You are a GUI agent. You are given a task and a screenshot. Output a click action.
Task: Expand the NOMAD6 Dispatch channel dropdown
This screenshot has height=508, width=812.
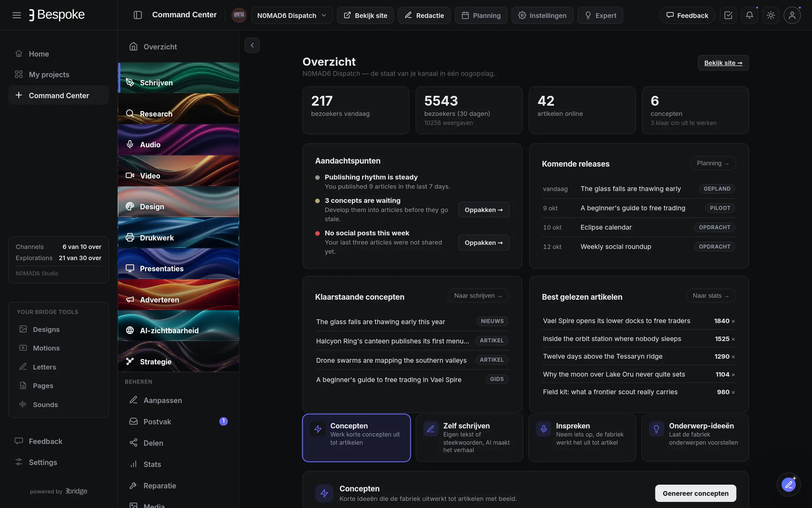click(x=292, y=15)
